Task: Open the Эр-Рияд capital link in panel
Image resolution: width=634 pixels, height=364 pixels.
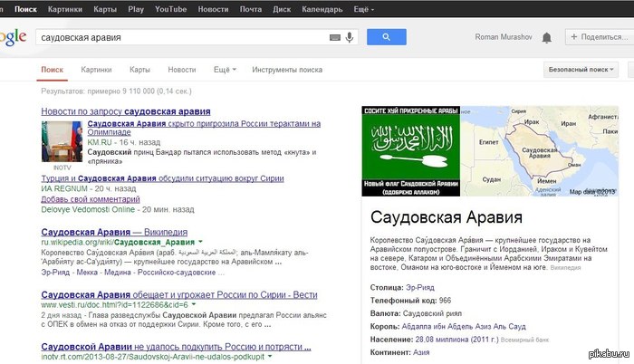Action: [x=420, y=288]
